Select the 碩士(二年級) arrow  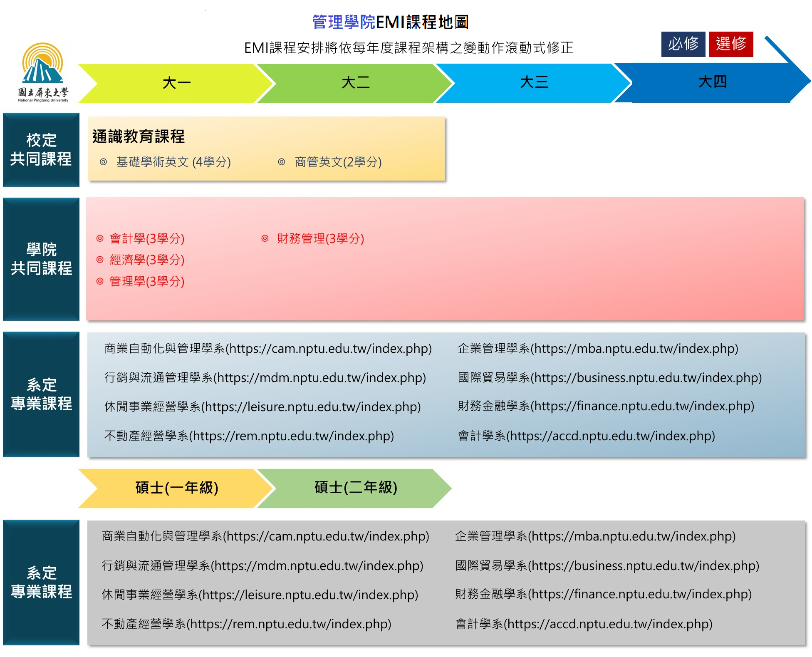tap(355, 488)
